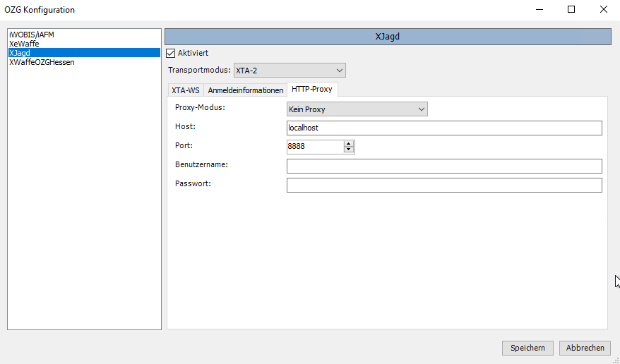Select XWaffeOZGHessen in the list
620x364 pixels.
(42, 62)
